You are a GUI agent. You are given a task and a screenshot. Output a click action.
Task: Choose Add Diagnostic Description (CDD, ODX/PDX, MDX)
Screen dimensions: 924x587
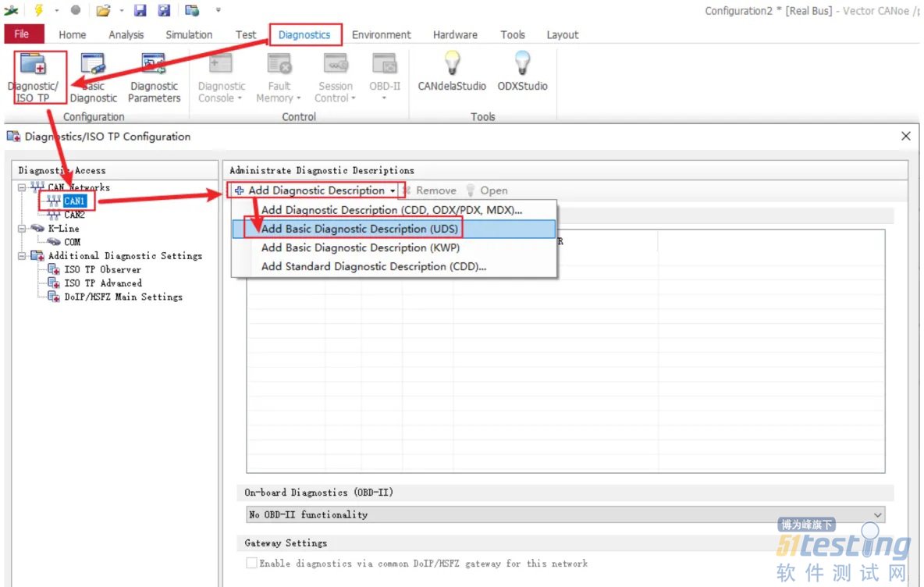393,210
